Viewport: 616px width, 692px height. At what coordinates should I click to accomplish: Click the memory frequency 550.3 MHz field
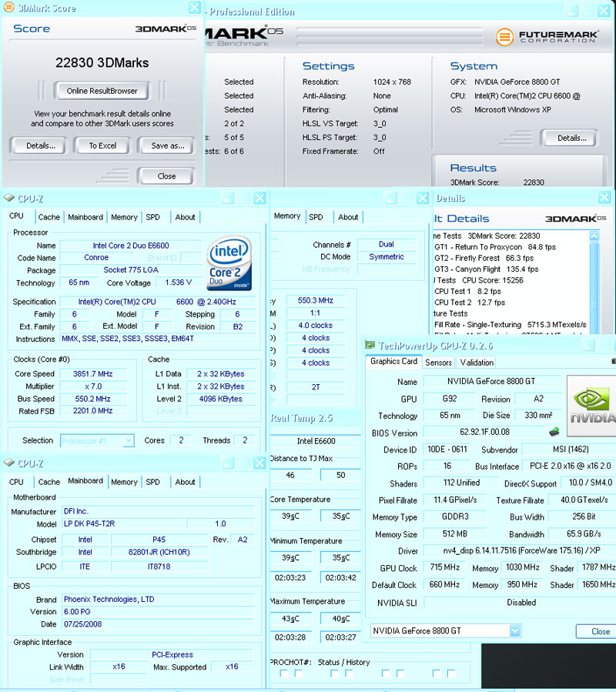coord(315,300)
